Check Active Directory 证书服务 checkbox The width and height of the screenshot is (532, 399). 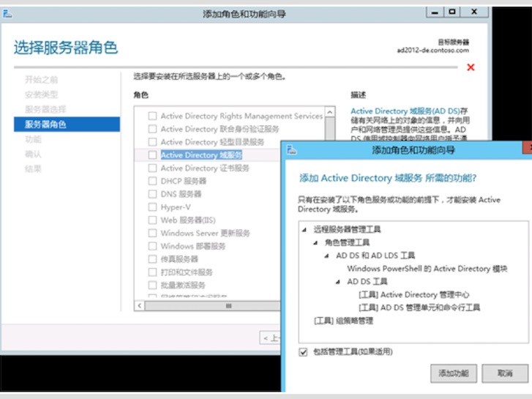tap(152, 168)
